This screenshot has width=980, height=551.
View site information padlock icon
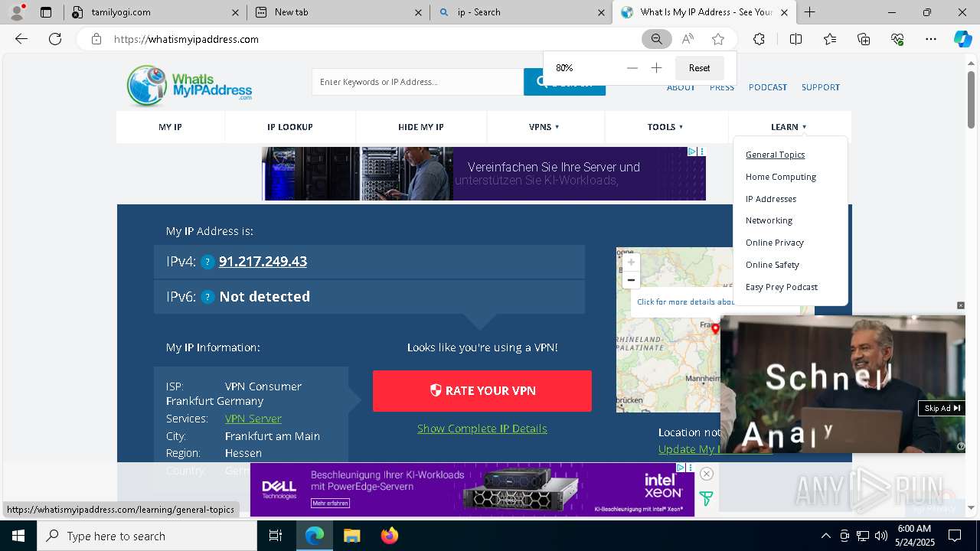click(96, 39)
